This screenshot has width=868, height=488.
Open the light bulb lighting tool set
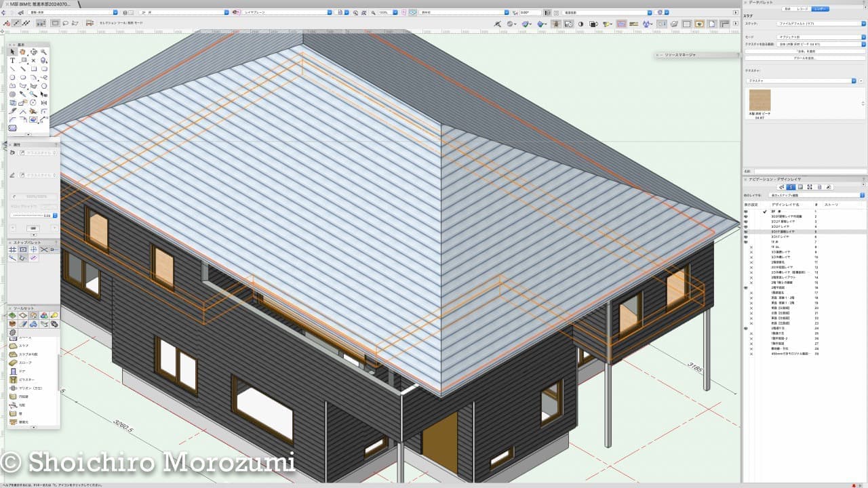54,315
